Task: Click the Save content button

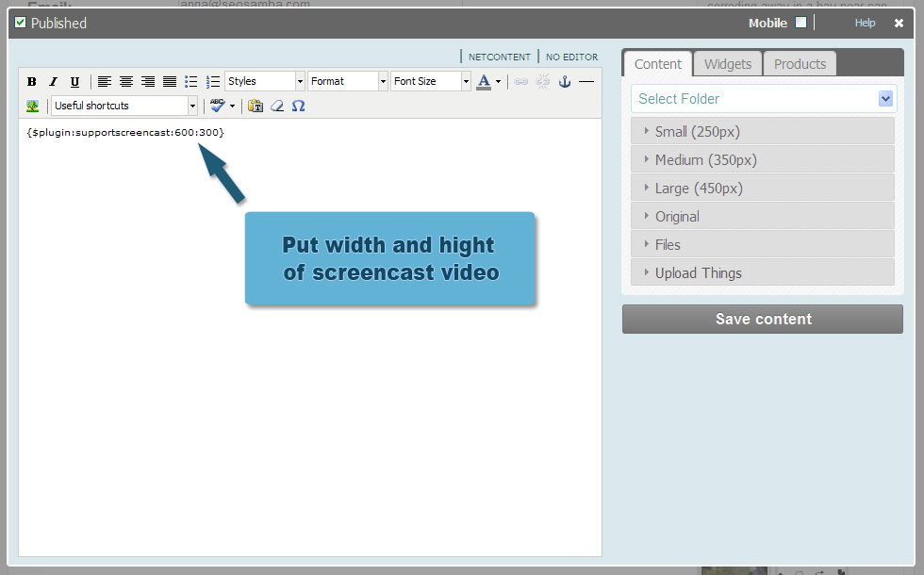Action: coord(763,320)
